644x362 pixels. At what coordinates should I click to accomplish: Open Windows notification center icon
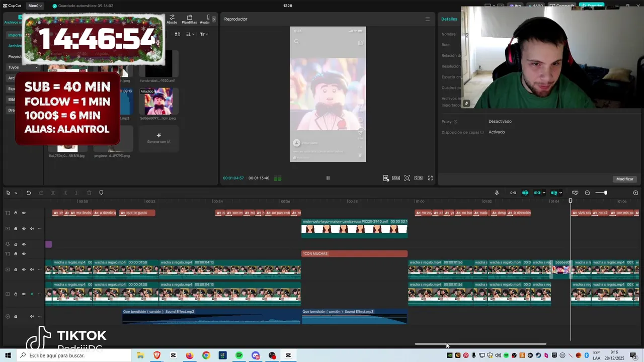click(633, 355)
